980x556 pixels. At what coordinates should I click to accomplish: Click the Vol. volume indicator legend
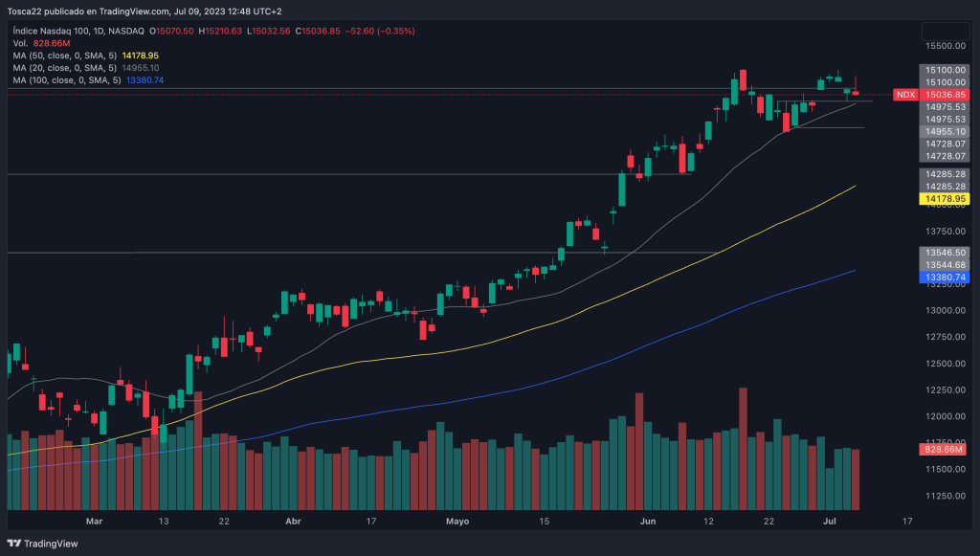pyautogui.click(x=23, y=44)
